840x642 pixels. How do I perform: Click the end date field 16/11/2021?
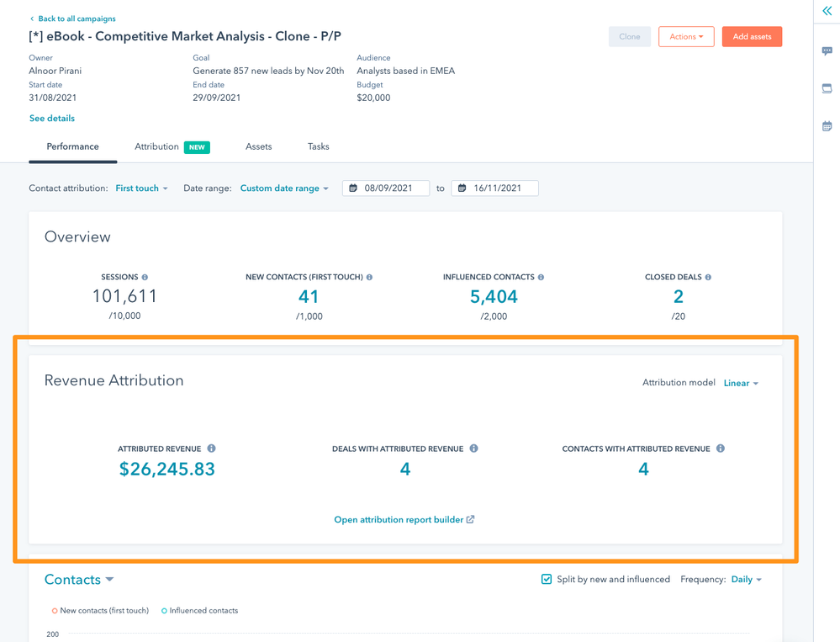coord(494,188)
